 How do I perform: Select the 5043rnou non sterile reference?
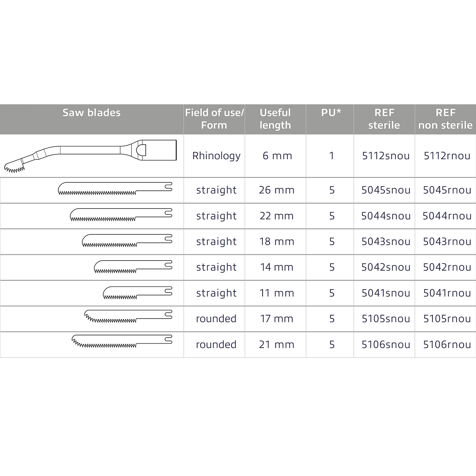[x=447, y=241]
